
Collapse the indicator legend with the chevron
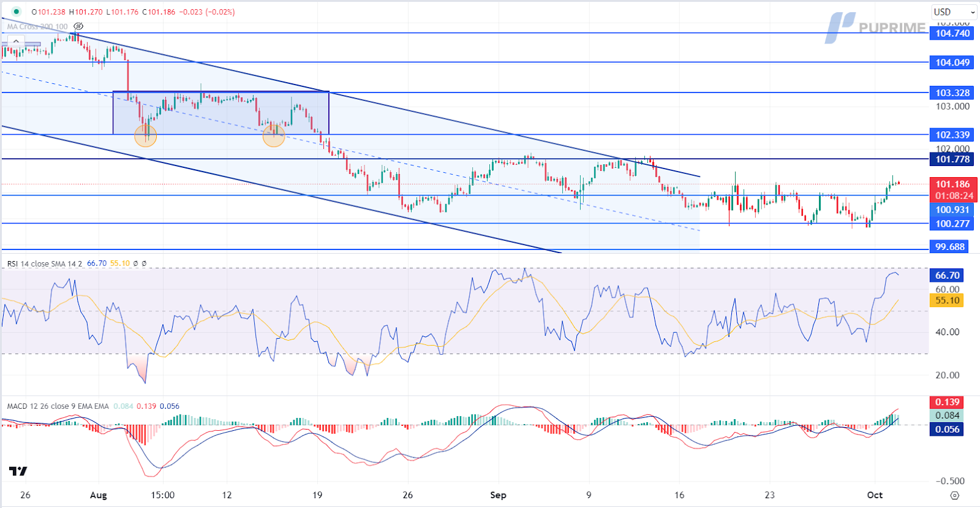click(x=15, y=42)
